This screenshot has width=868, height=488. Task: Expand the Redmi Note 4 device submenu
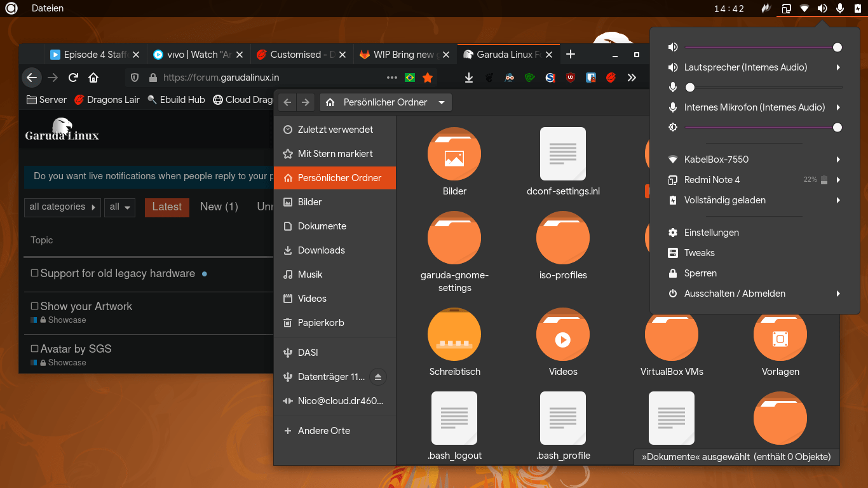click(838, 180)
